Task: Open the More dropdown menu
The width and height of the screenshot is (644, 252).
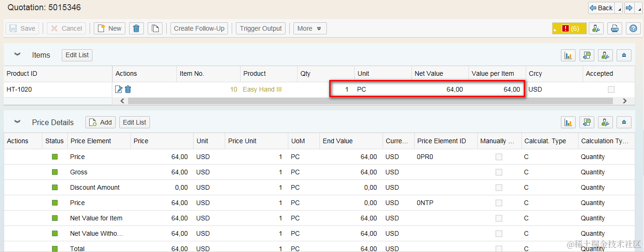Action: pyautogui.click(x=310, y=28)
